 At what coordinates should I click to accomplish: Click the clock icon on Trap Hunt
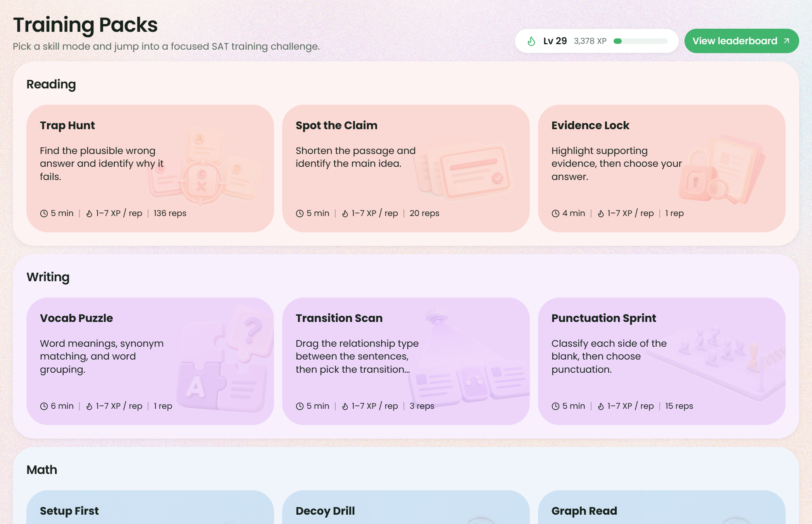[44, 213]
